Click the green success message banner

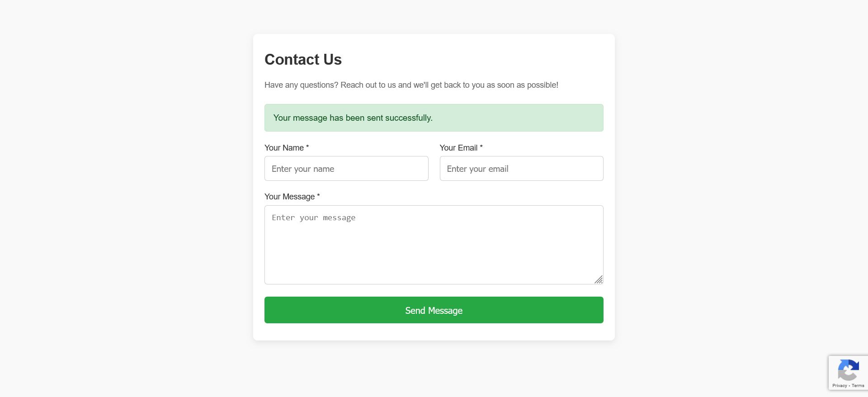click(x=497, y=118)
